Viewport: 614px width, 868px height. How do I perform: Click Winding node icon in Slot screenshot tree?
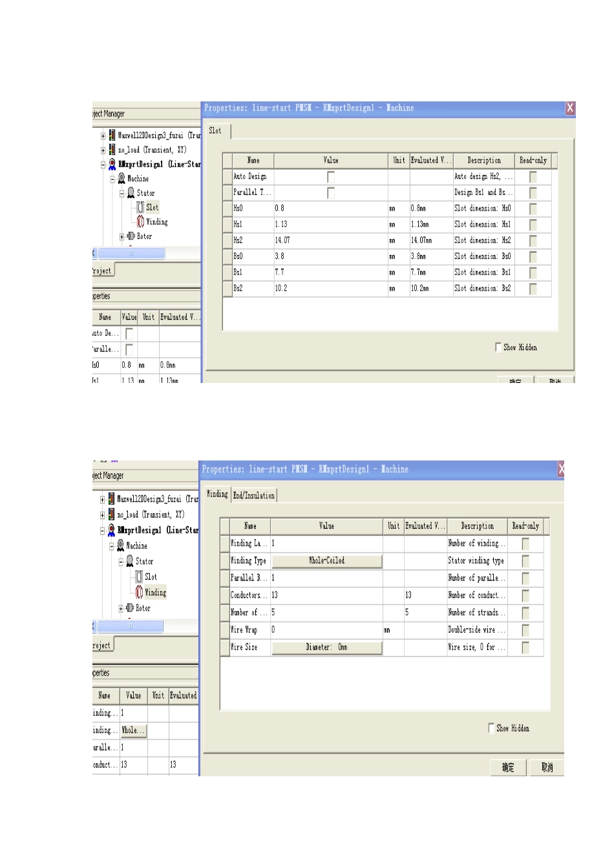140,222
